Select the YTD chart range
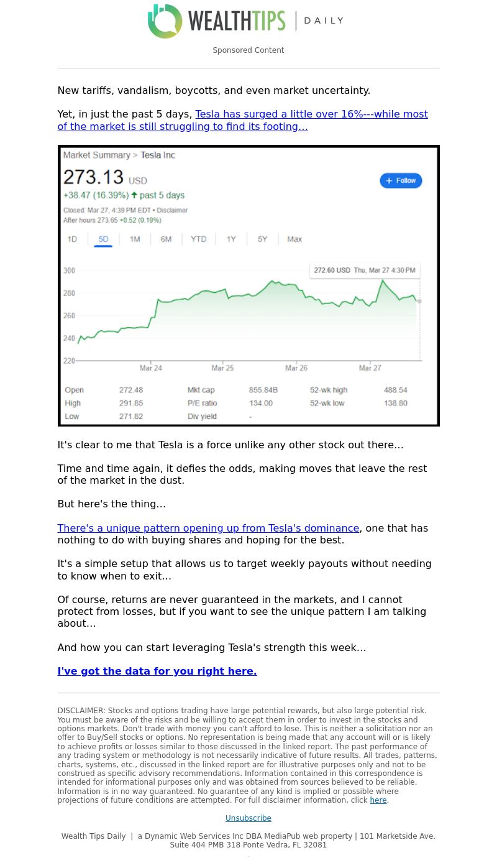497x868 pixels. pos(198,239)
